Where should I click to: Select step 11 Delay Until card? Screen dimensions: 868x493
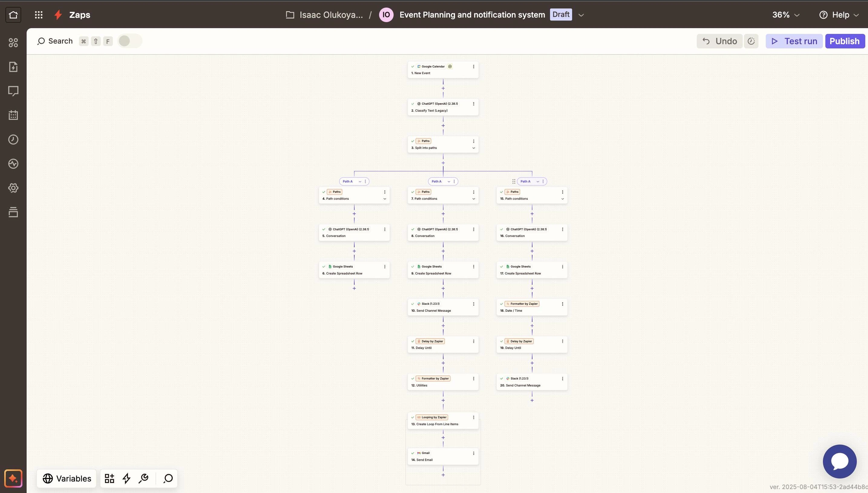(443, 344)
